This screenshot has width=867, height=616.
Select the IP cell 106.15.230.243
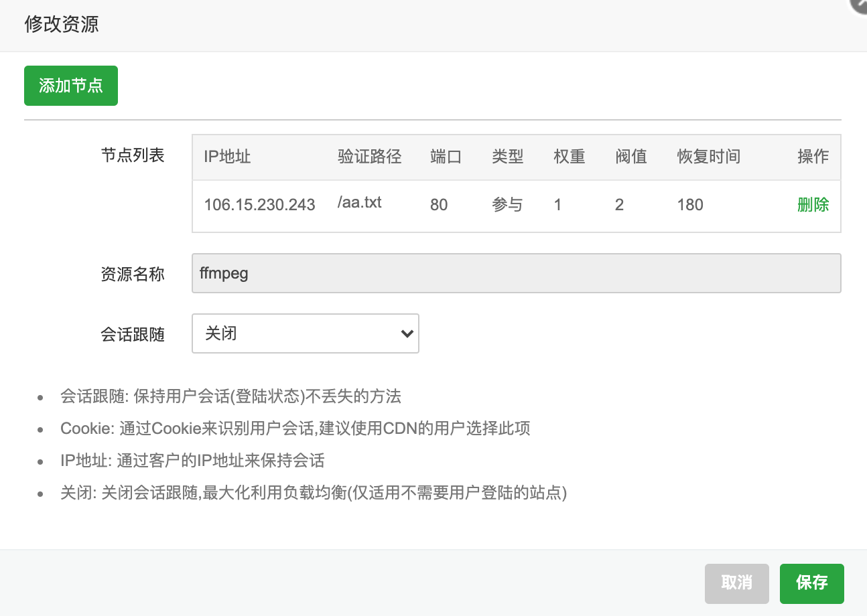(x=259, y=205)
